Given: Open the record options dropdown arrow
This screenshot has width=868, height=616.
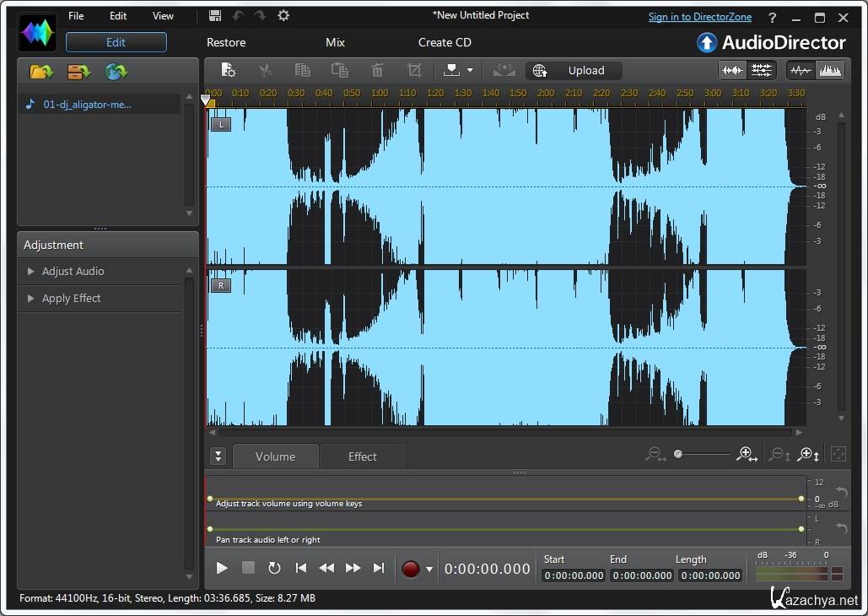Looking at the screenshot, I should pos(429,570).
